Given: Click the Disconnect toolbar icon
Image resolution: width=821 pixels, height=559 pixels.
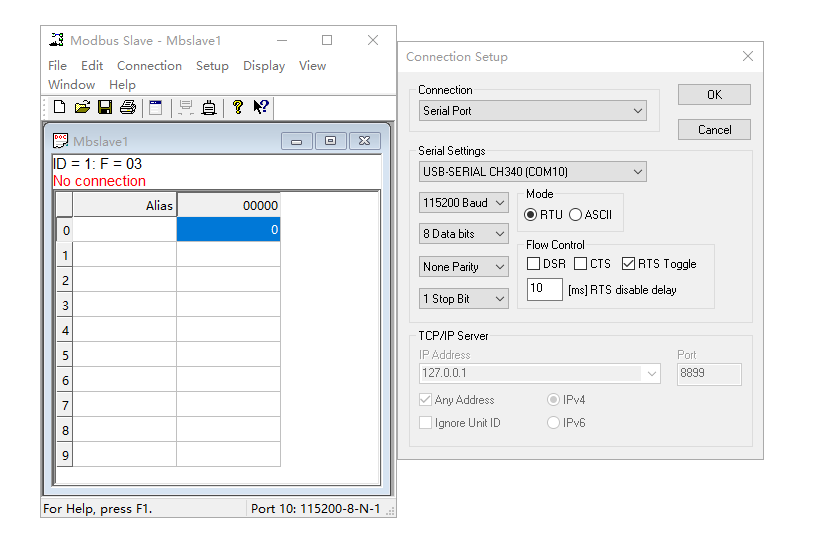Looking at the screenshot, I should coord(209,107).
